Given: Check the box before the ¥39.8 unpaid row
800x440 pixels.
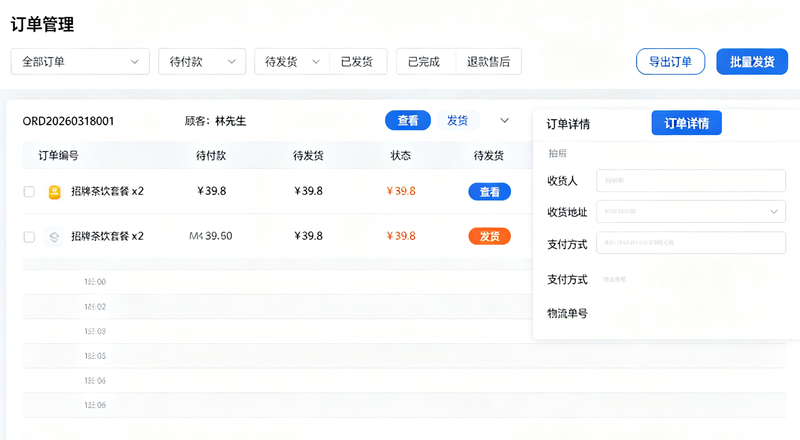Looking at the screenshot, I should 29,192.
